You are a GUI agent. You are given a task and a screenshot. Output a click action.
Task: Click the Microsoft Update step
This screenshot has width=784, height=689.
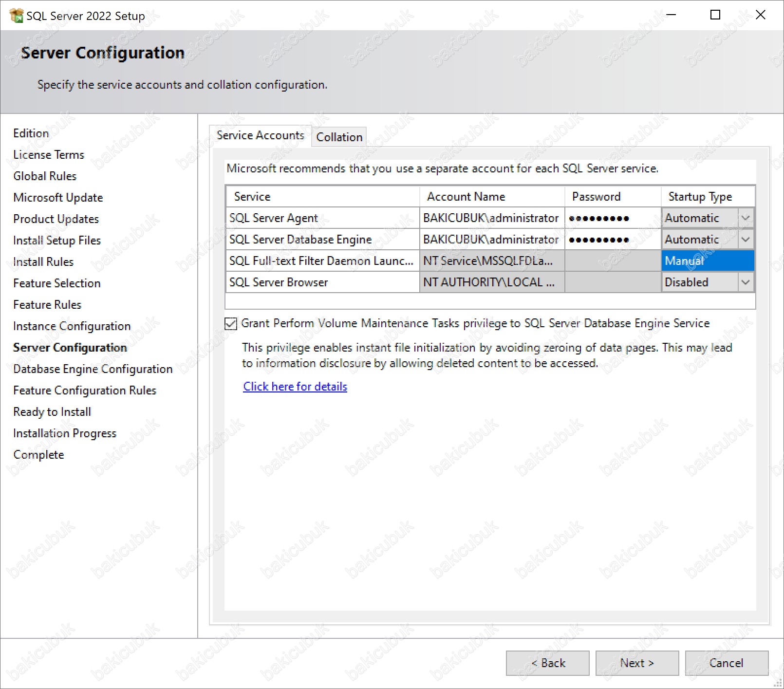click(x=58, y=198)
